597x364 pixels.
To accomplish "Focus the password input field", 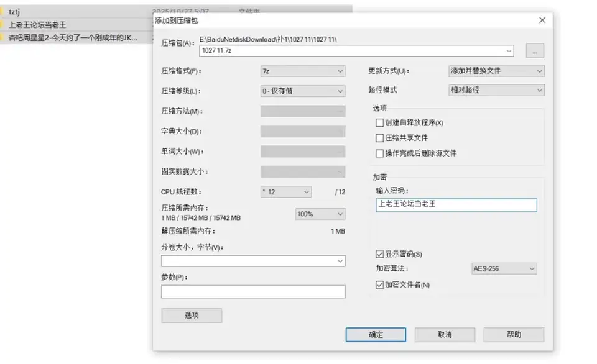I will 456,205.
